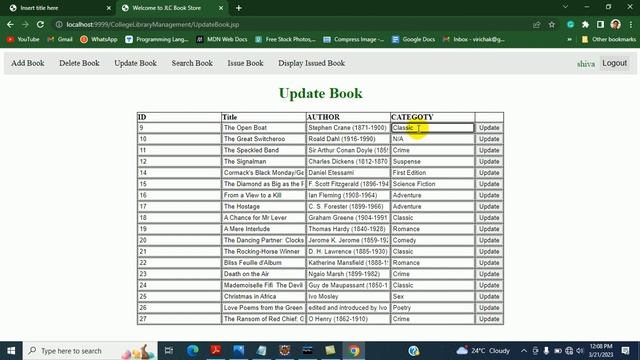This screenshot has width=640, height=360.
Task: Click Update for The Open Boat row
Action: 489,128
